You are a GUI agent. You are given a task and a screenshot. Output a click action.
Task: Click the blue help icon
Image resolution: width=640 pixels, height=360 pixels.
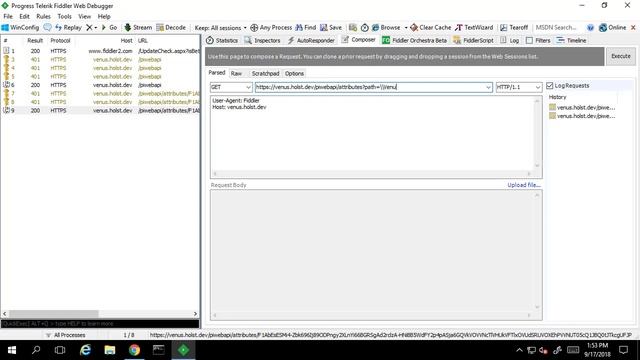pos(590,28)
